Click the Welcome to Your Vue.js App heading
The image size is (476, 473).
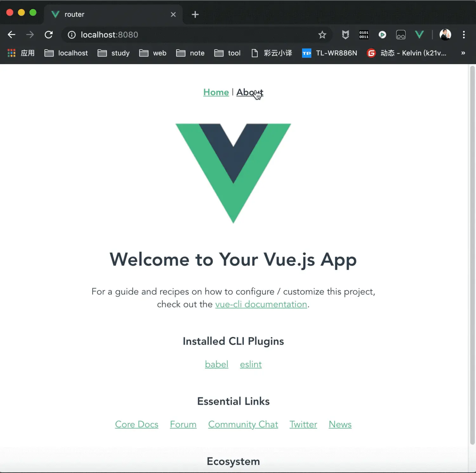click(x=233, y=260)
